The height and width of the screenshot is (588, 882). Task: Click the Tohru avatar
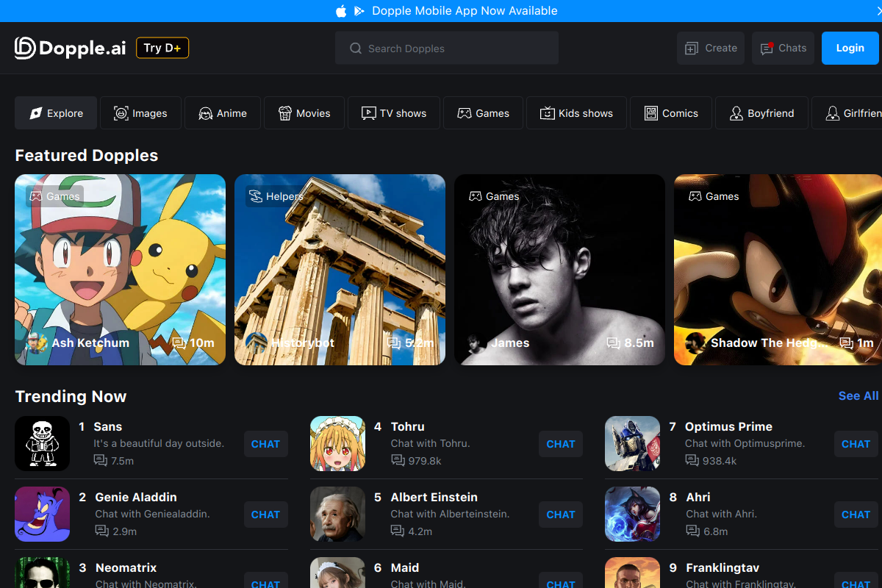337,444
